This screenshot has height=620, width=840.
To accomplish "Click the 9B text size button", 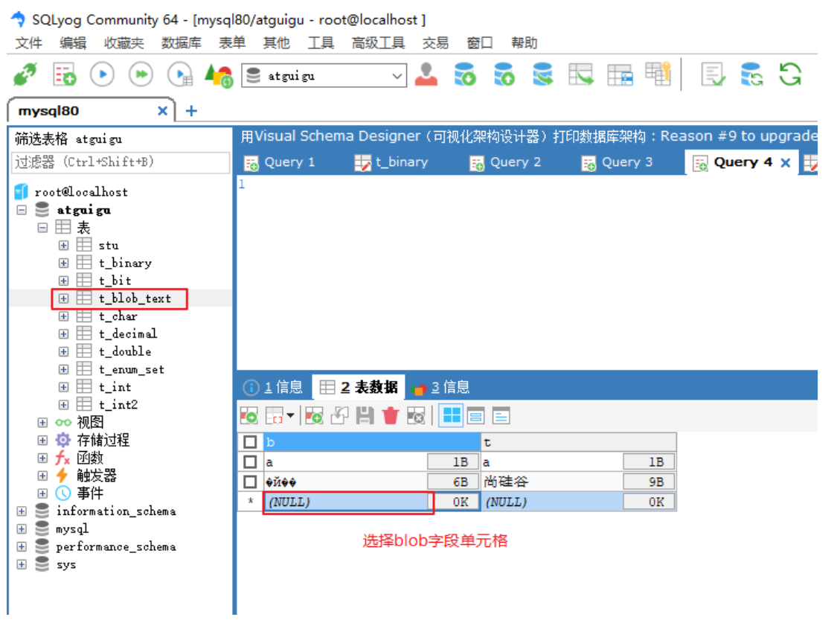I will 649,482.
